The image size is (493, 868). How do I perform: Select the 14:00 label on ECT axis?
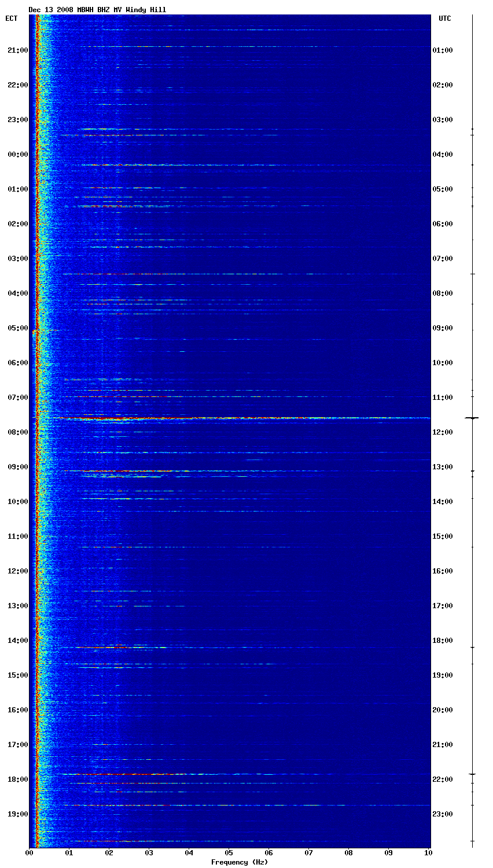click(17, 641)
